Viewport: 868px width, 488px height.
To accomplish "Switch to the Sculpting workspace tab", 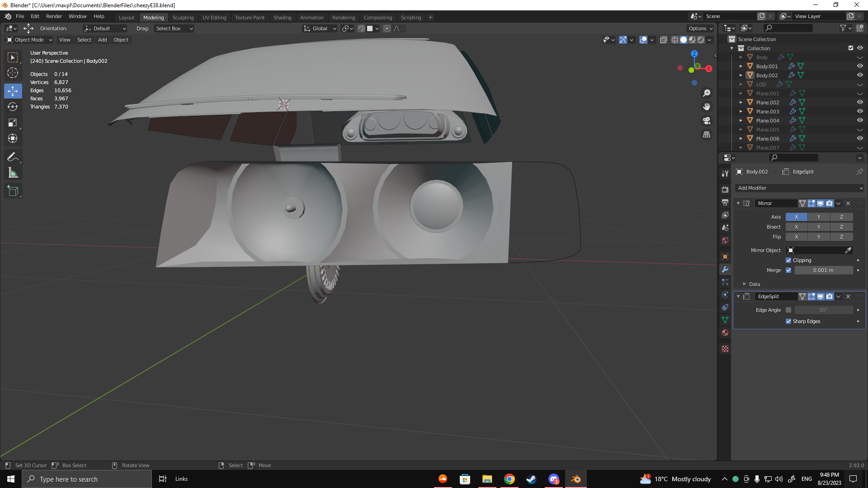I will tap(183, 18).
